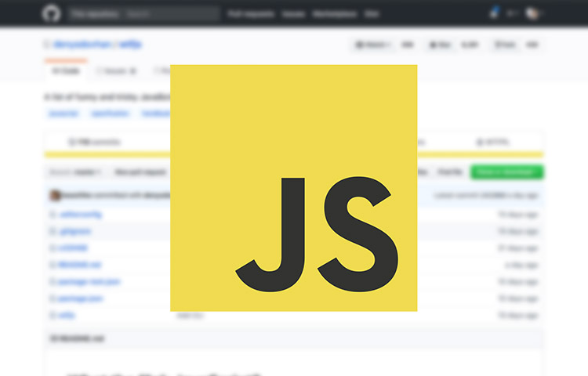Click the README.md header book icon
This screenshot has height=376, width=588.
pos(54,338)
